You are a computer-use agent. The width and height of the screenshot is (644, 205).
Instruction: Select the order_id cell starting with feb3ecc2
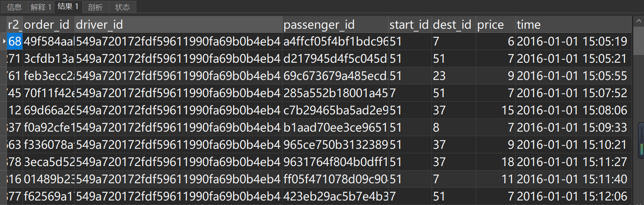click(49, 76)
